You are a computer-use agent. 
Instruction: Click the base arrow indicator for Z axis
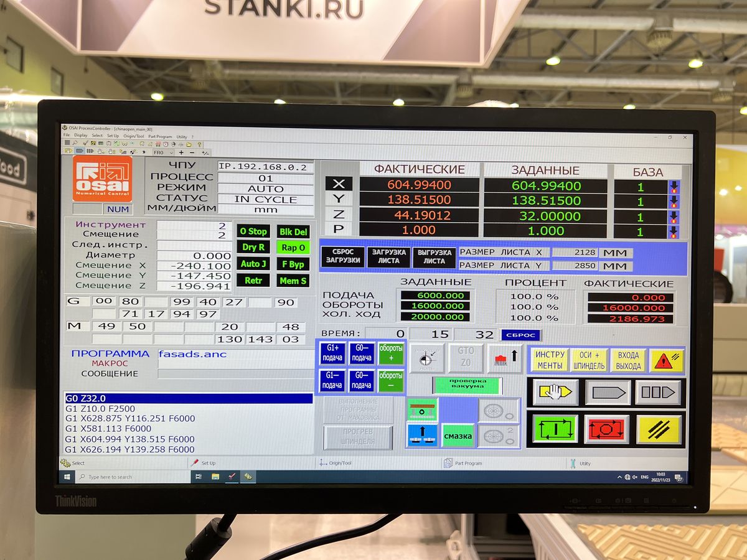[x=674, y=217]
